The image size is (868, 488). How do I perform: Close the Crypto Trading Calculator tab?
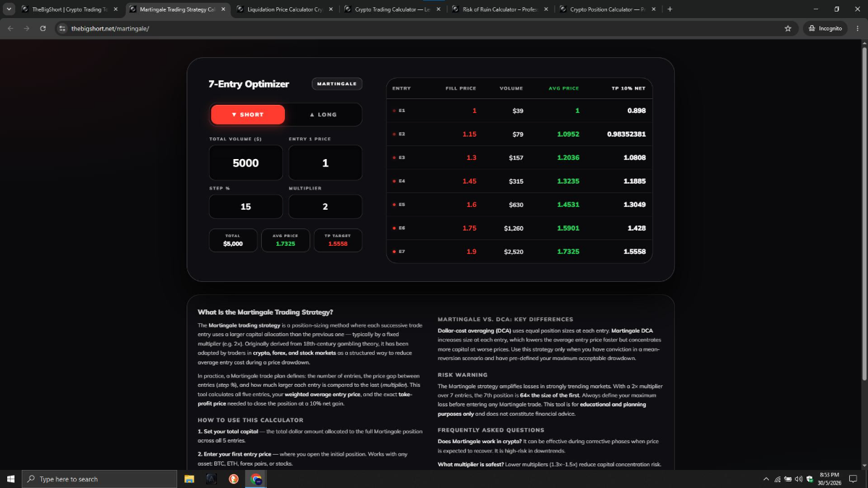pos(438,9)
